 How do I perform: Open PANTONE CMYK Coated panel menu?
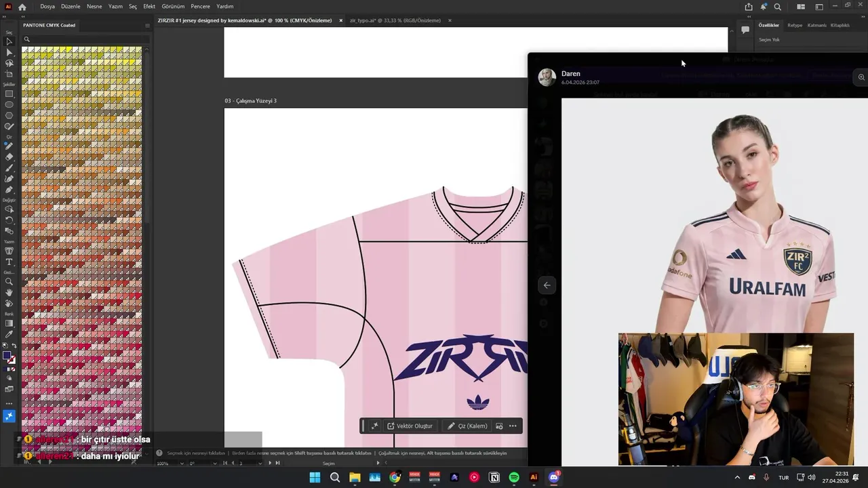click(x=147, y=25)
